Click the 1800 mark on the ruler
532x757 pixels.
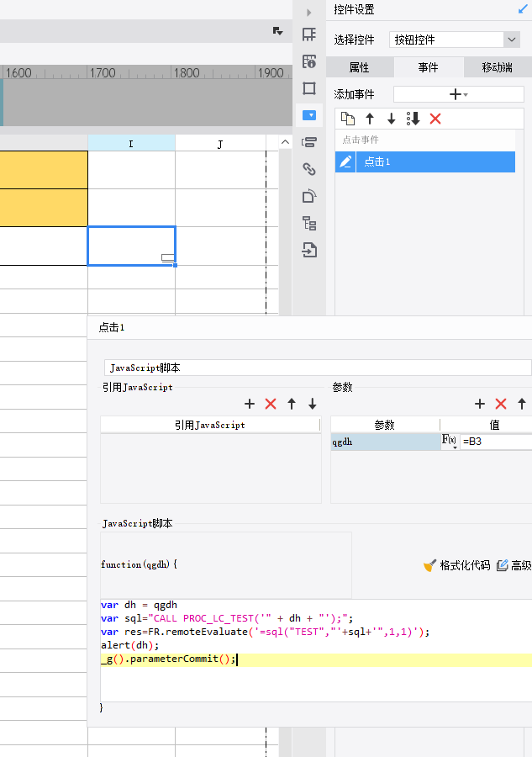tap(187, 72)
